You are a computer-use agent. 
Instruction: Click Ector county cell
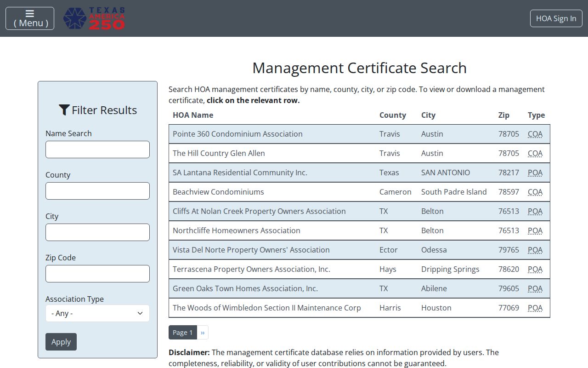tap(389, 250)
